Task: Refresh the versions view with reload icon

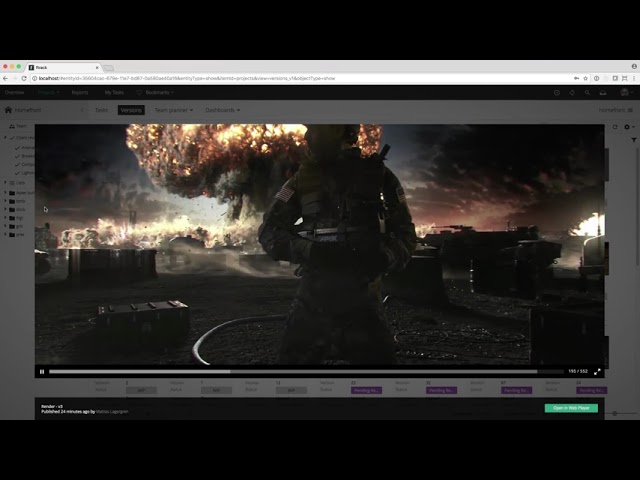Action: tap(615, 127)
